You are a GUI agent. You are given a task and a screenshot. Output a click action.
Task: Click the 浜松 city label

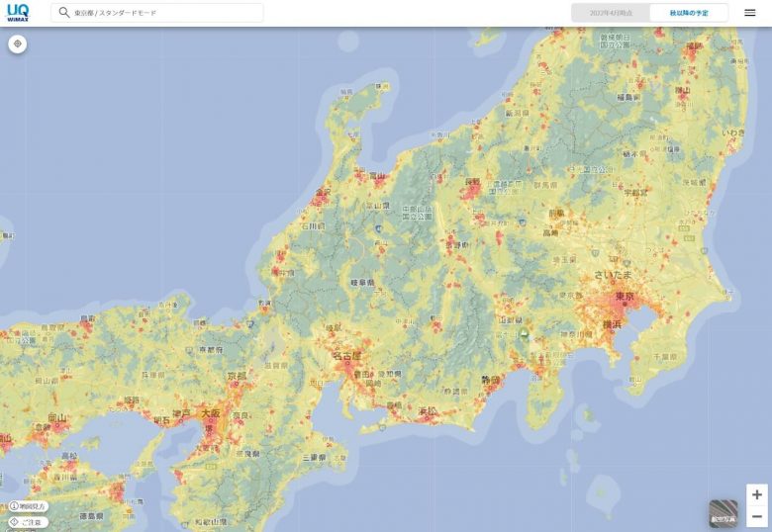coord(428,410)
